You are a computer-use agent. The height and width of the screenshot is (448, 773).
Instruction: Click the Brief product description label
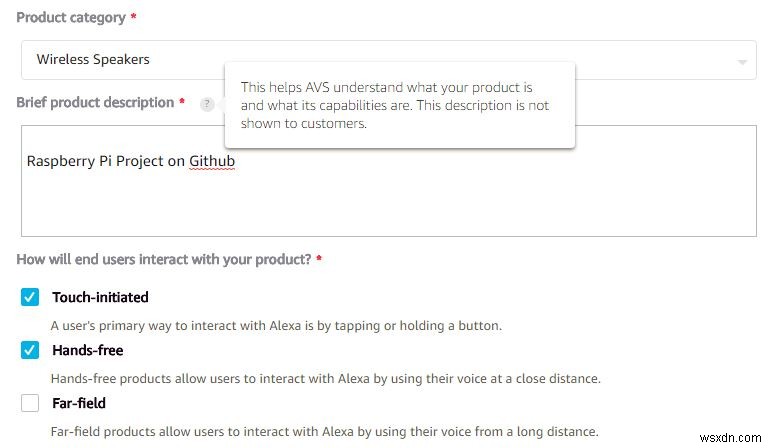pos(95,103)
